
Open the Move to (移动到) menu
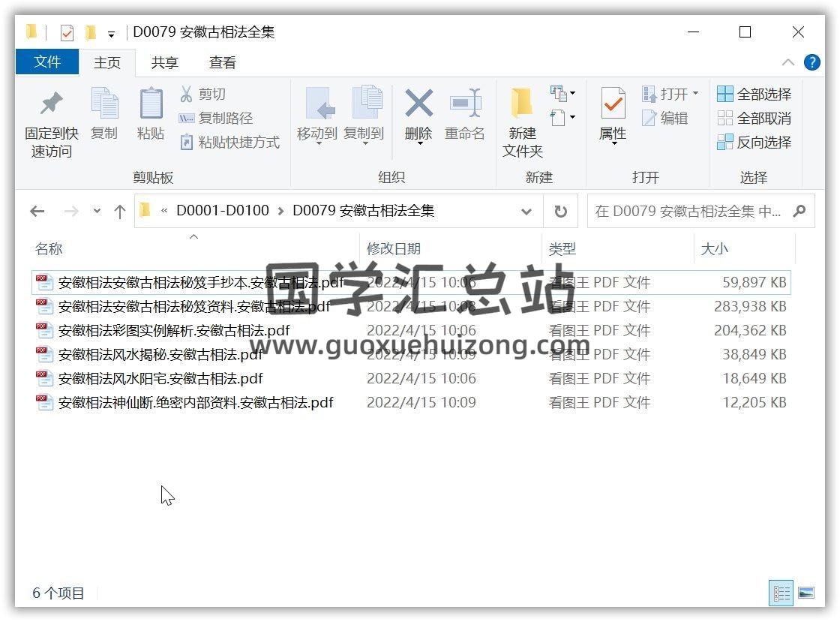click(x=317, y=116)
